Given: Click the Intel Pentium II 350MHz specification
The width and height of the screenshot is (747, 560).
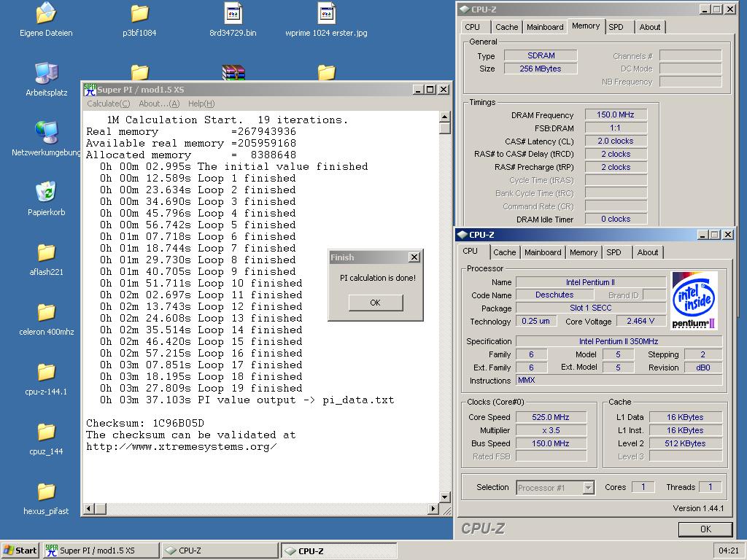Looking at the screenshot, I should (x=619, y=341).
